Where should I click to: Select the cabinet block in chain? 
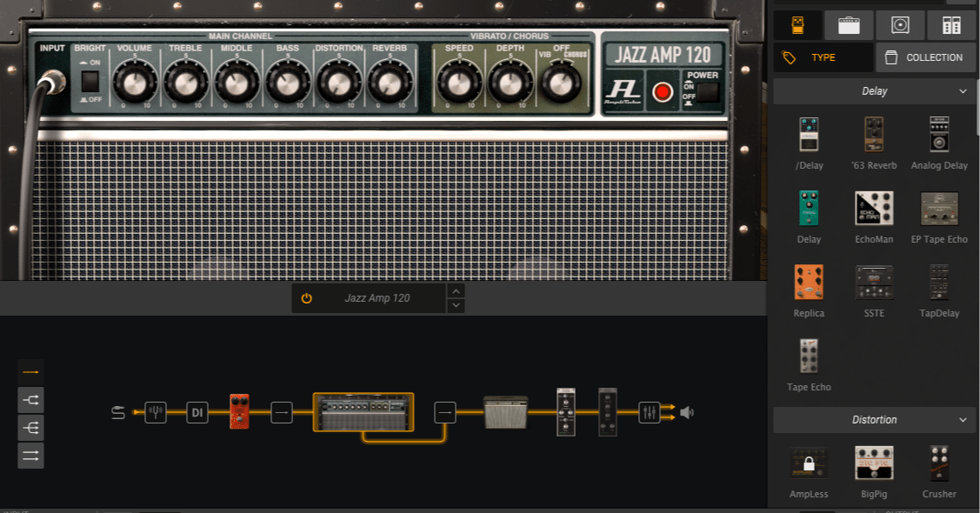(505, 412)
